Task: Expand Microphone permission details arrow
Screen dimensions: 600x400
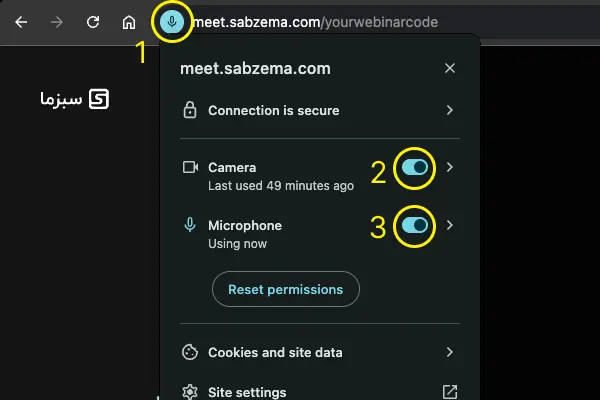Action: pyautogui.click(x=450, y=226)
